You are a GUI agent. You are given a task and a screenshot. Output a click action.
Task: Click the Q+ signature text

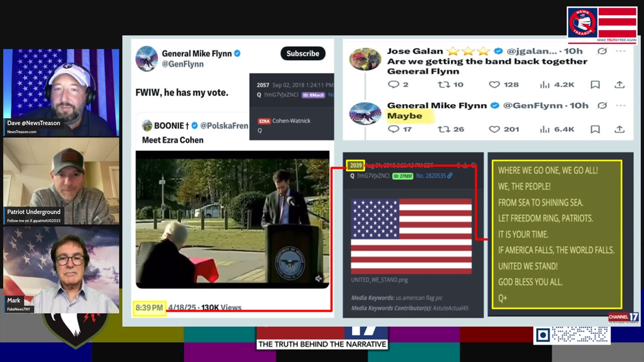coord(503,298)
